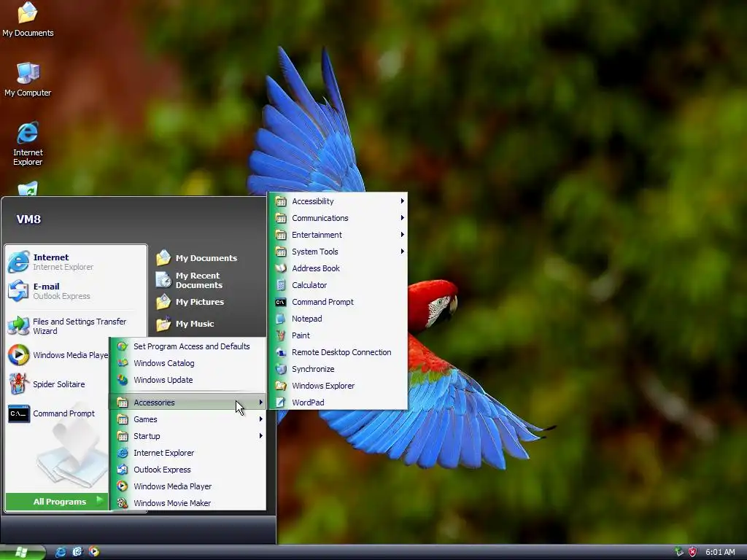Click the Windows Update icon
Screen dimensions: 747x560
(123, 379)
